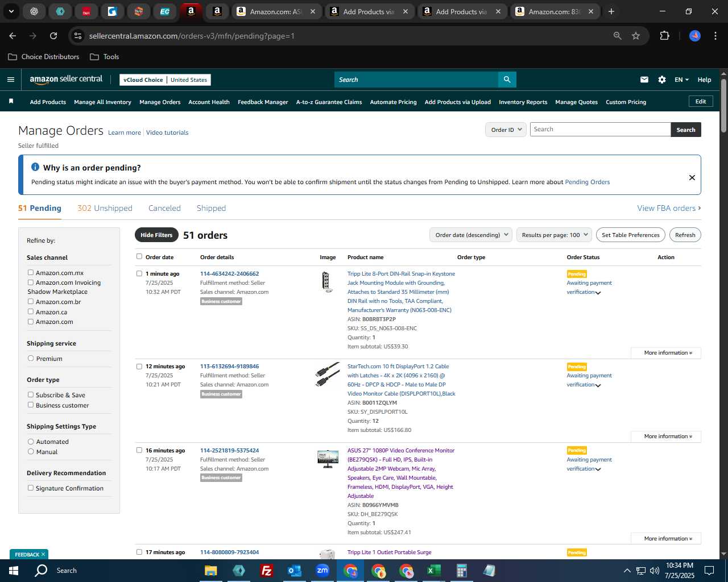Image resolution: width=728 pixels, height=582 pixels.
Task: Open browser extensions puzzle icon
Action: click(664, 36)
